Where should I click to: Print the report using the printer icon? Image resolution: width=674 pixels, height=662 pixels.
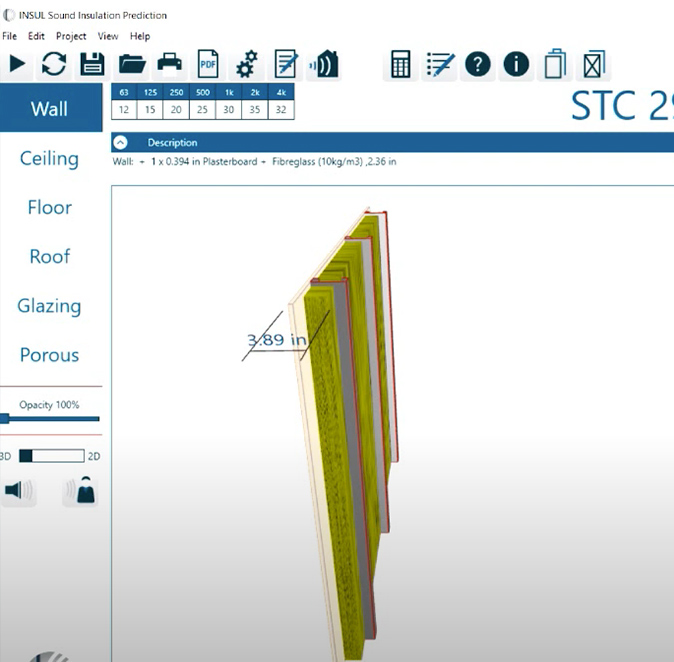click(x=170, y=65)
